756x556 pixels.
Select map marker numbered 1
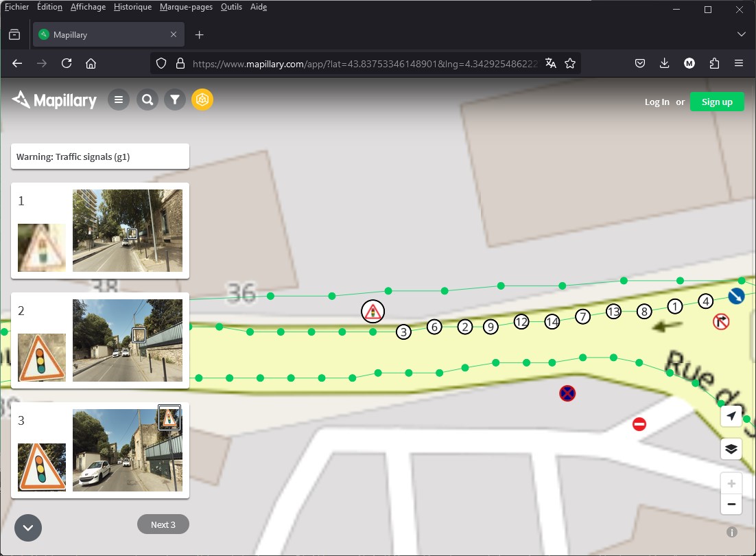[x=675, y=306]
